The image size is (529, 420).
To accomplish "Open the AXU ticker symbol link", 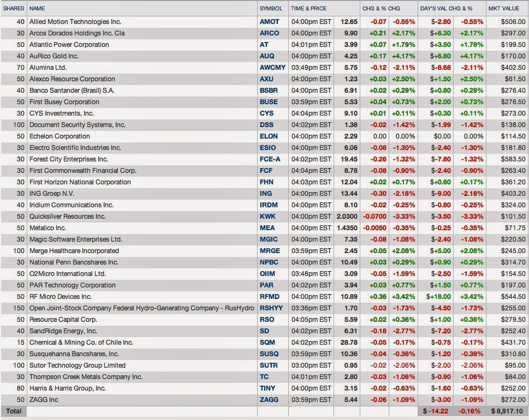I will [x=266, y=79].
